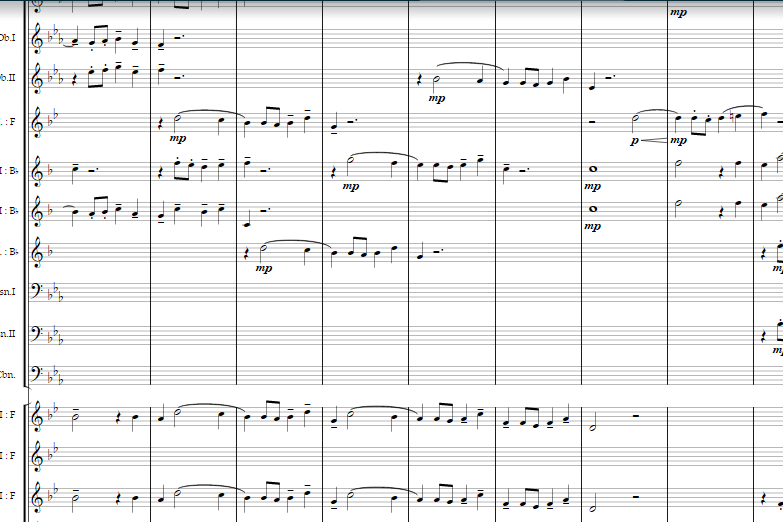Click the quarter rest beginning Ob.II staff
This screenshot has width=783, height=522.
pos(75,79)
